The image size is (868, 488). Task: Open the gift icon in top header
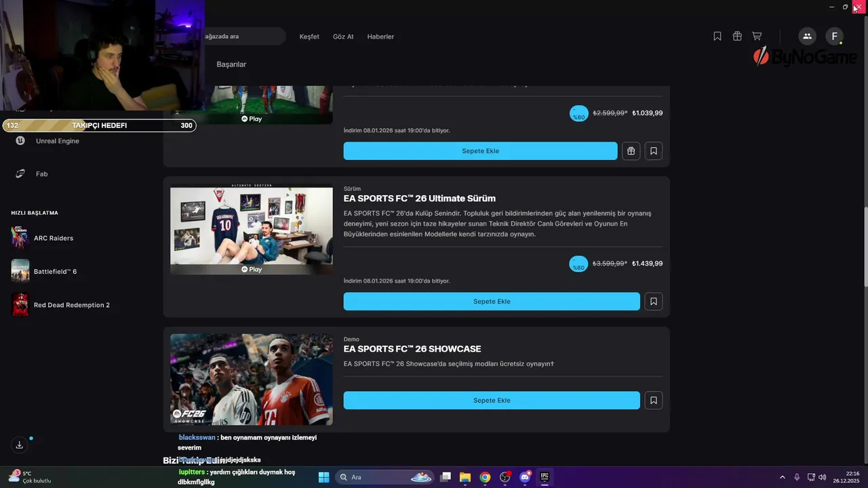tap(737, 36)
